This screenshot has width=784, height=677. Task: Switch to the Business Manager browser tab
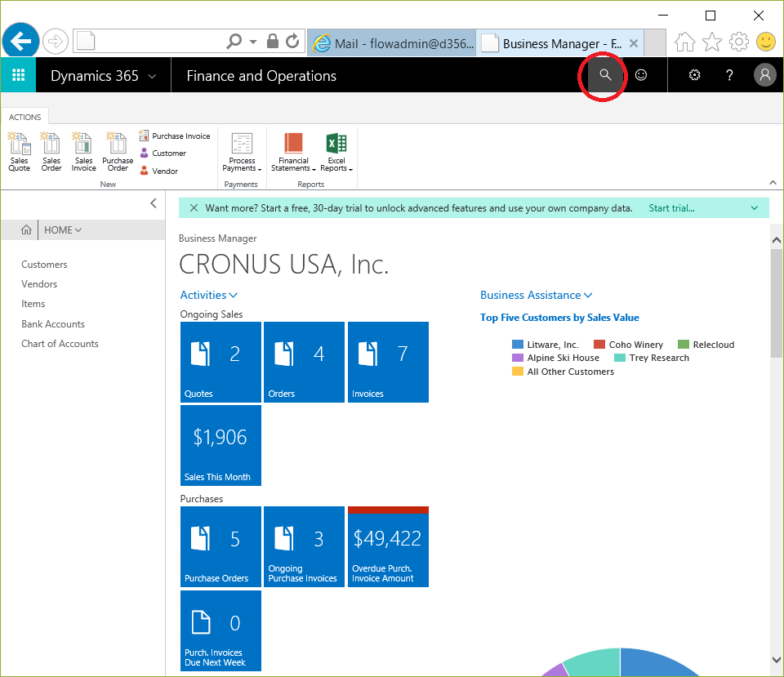click(560, 43)
